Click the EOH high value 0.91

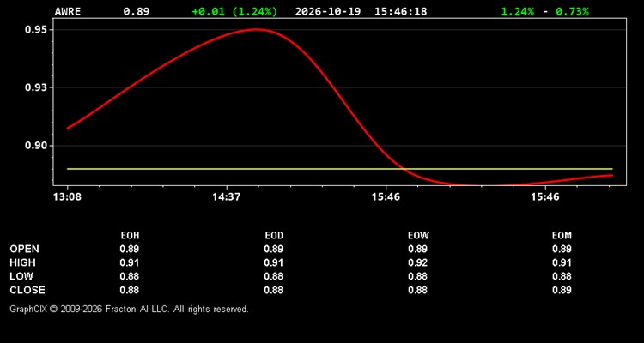click(130, 262)
